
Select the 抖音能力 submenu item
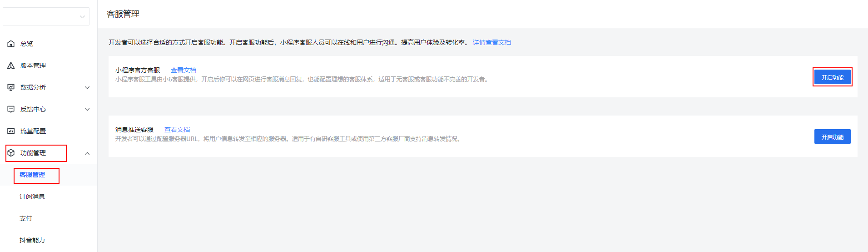[32, 240]
